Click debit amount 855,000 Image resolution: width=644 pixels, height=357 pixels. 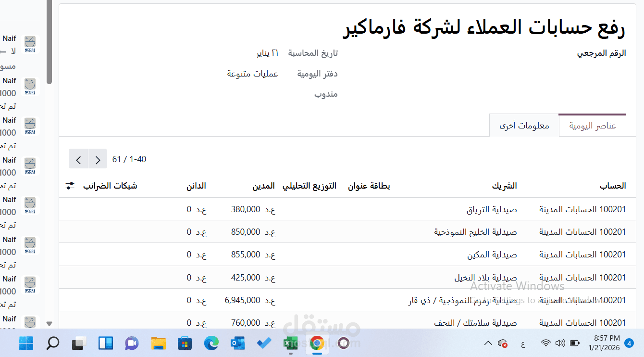point(253,255)
